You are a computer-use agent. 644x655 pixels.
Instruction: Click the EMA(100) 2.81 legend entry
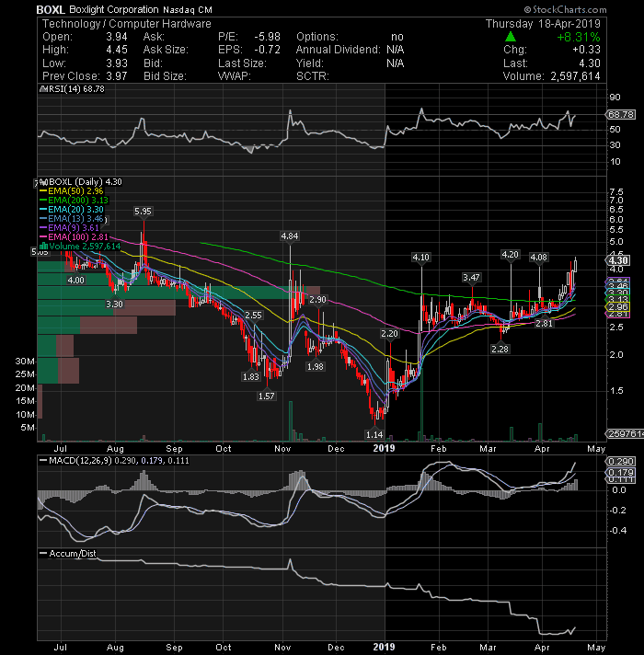point(74,236)
